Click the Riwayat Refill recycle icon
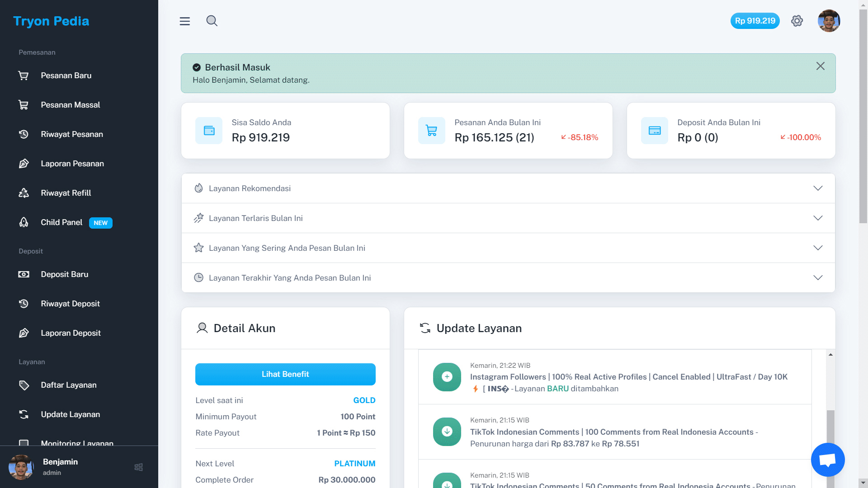This screenshot has height=488, width=868. 24,193
